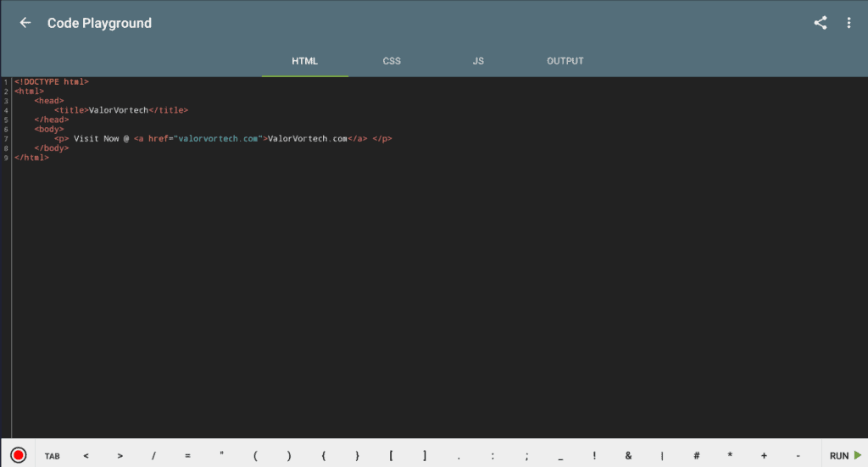
Task: Insert double quote from shortcut bar
Action: click(221, 455)
